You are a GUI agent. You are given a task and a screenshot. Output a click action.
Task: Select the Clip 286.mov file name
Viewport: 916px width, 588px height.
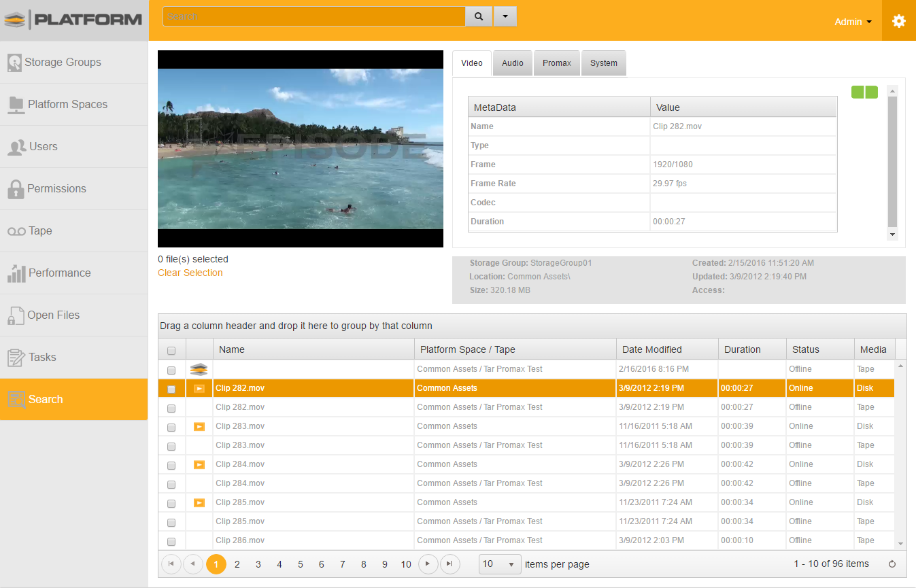[x=240, y=540]
